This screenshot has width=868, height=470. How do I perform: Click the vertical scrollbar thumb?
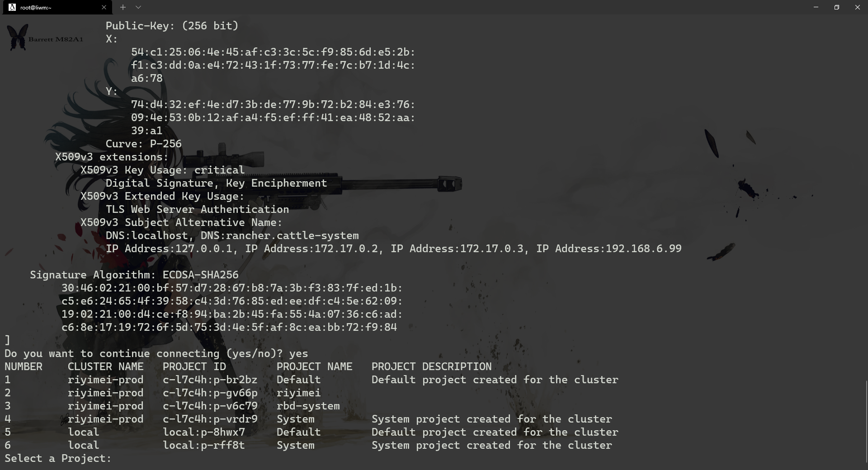click(x=866, y=424)
